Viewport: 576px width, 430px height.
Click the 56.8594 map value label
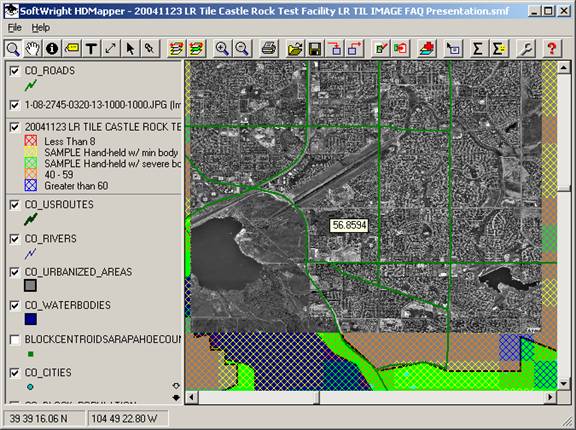tap(349, 225)
